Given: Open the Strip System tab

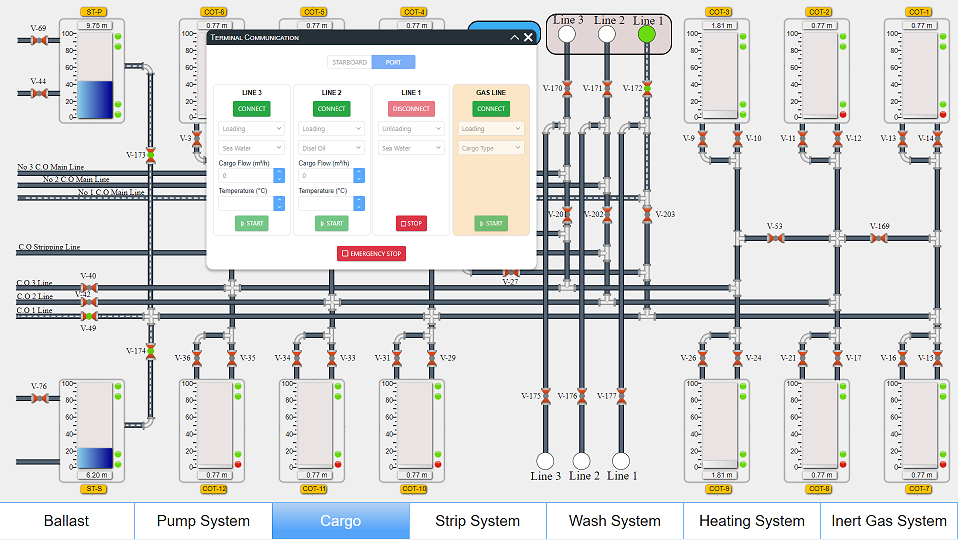Looking at the screenshot, I should [x=478, y=521].
